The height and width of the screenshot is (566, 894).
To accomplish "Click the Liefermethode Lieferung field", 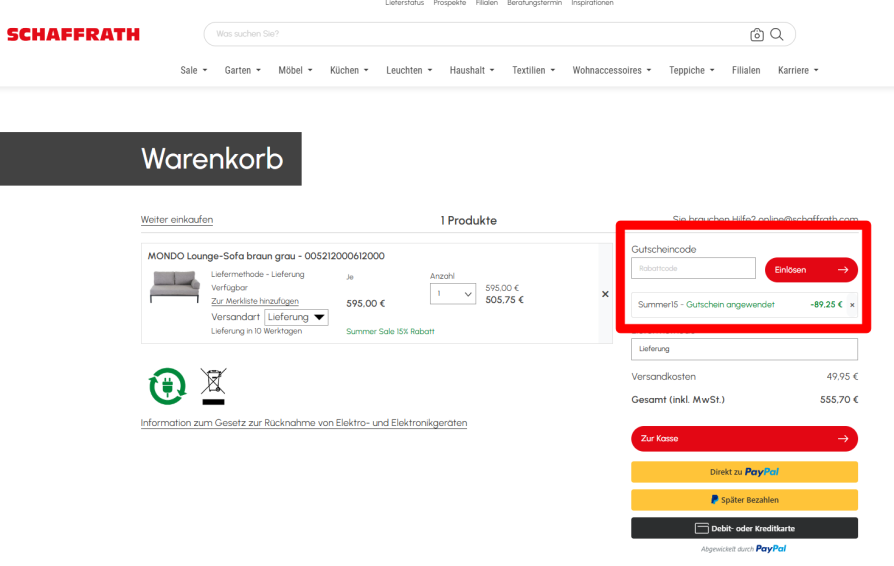I will tap(744, 349).
